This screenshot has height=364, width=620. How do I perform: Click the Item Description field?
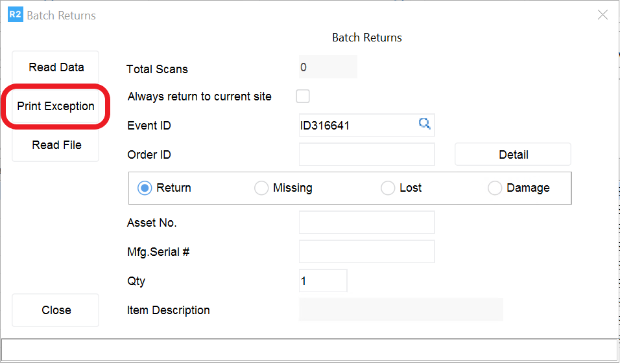point(401,310)
